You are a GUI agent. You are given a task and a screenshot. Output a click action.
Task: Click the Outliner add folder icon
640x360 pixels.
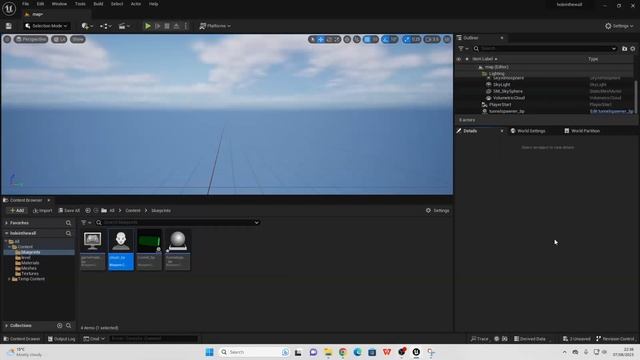[x=624, y=49]
